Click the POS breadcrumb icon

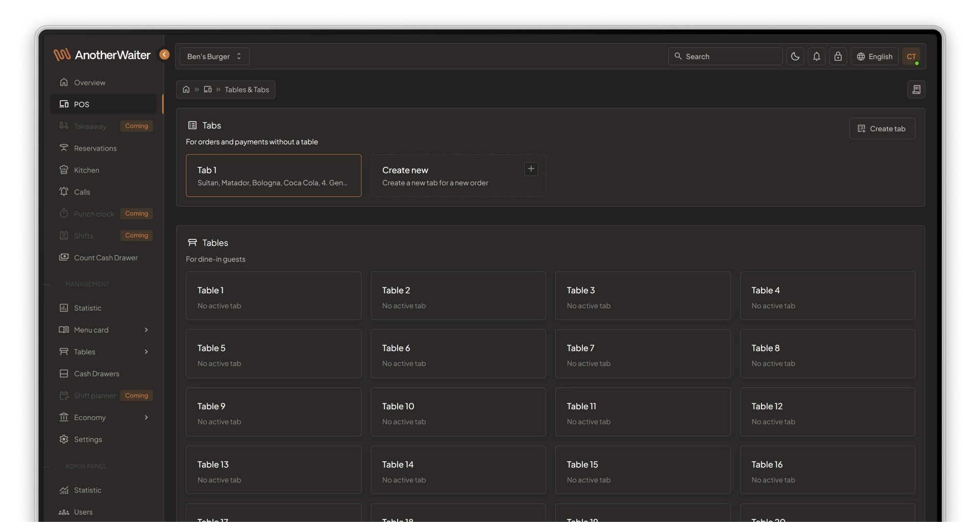pyautogui.click(x=208, y=89)
